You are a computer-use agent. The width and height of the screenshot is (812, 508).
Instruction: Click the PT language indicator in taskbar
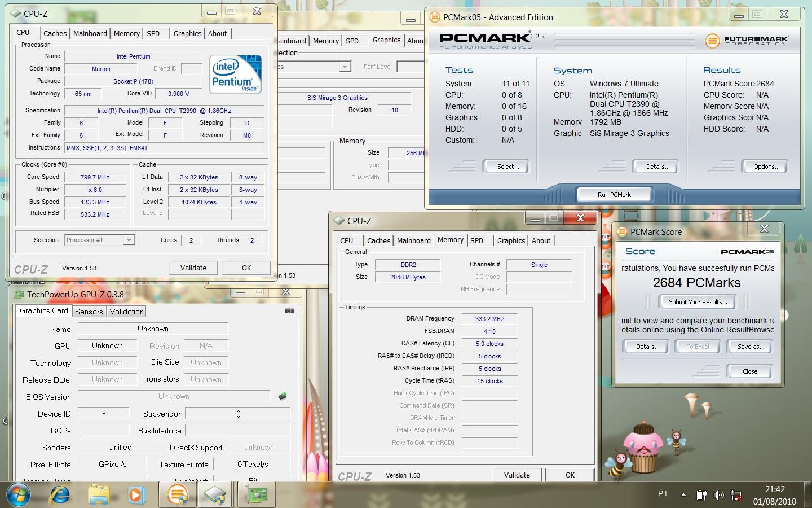[663, 493]
